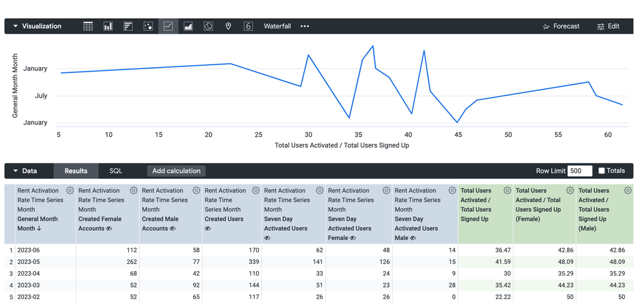The width and height of the screenshot is (644, 304).
Task: Click value 22.22 in fifth row
Action: coord(503,297)
